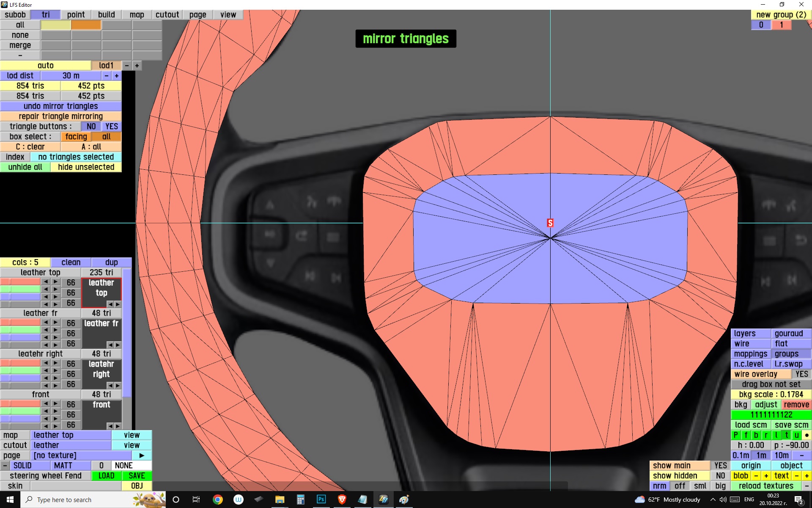812x508 pixels.
Task: Switch to the point tab
Action: point(76,14)
